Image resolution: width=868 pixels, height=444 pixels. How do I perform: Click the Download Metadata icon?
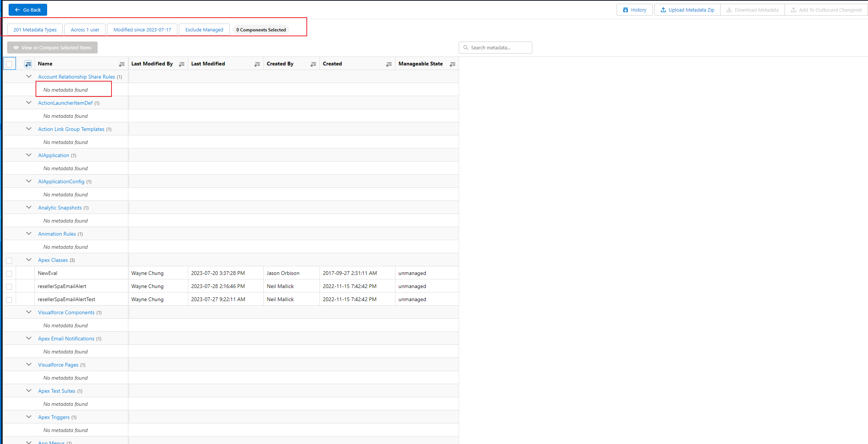(x=729, y=9)
